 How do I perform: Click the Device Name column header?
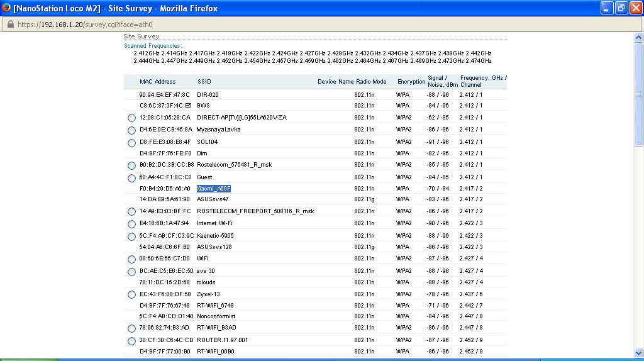[x=336, y=82]
